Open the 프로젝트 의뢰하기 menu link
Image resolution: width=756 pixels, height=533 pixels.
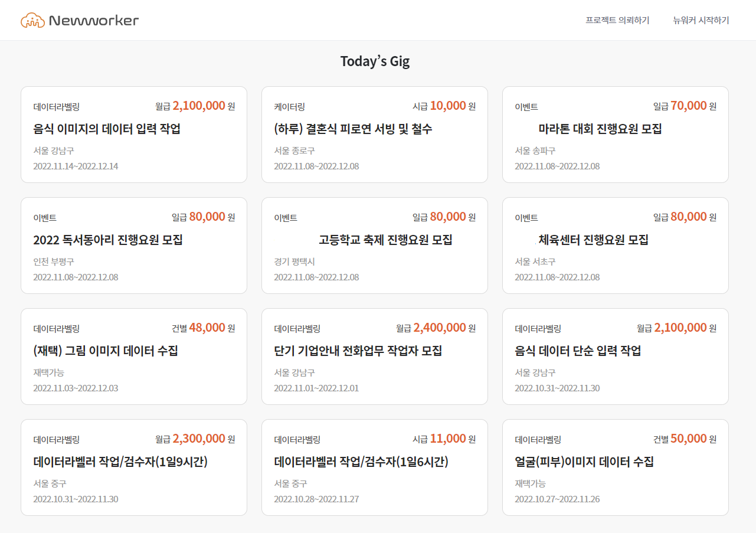click(x=617, y=21)
